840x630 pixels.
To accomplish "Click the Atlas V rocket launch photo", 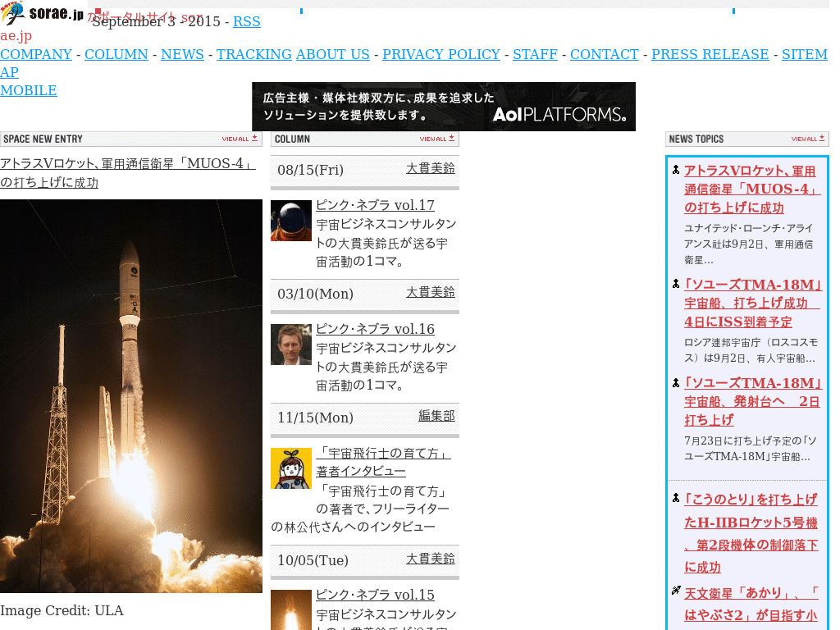I will [x=131, y=396].
